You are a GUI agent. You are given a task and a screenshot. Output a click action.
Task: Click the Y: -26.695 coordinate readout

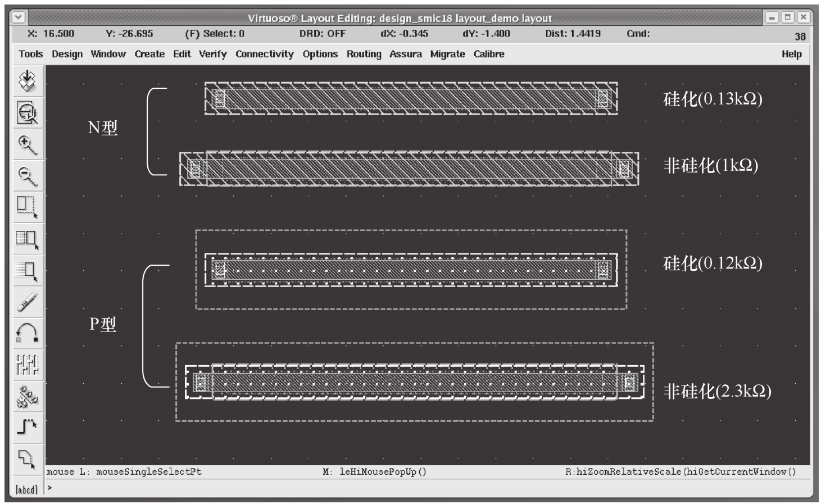pos(129,34)
